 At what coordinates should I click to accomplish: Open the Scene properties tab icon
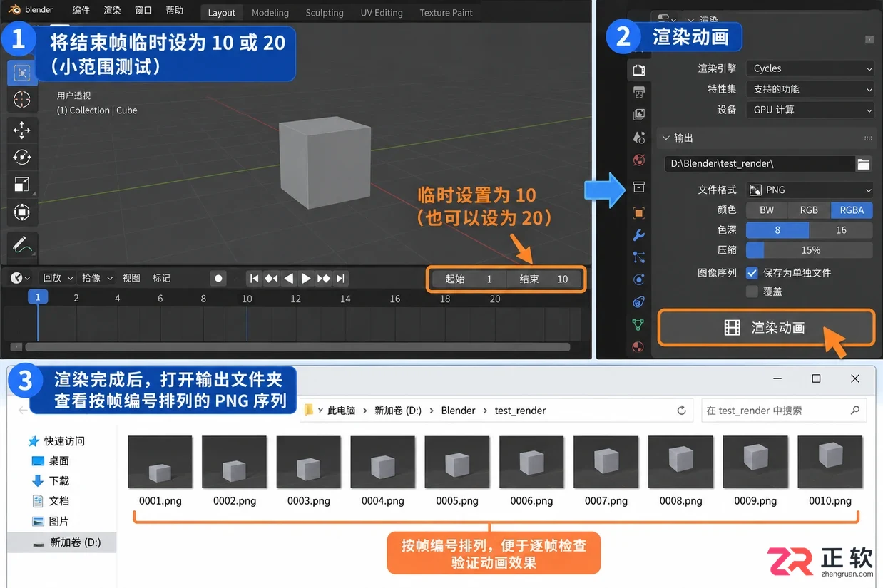click(x=638, y=137)
